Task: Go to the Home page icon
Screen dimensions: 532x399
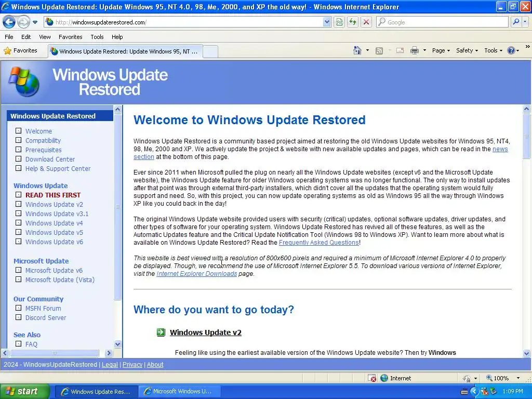Action: pos(357,50)
